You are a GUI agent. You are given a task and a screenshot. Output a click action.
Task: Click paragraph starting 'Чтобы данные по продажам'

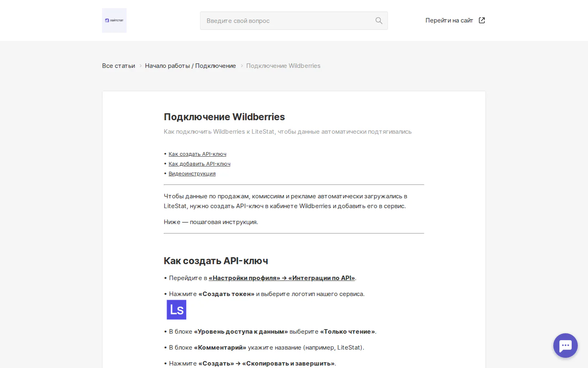click(x=285, y=201)
